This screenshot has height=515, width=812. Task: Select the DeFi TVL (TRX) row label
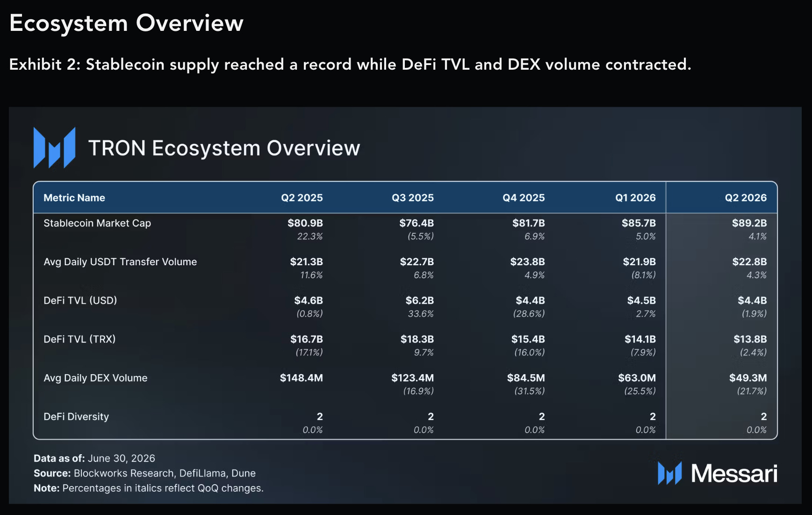(x=79, y=339)
